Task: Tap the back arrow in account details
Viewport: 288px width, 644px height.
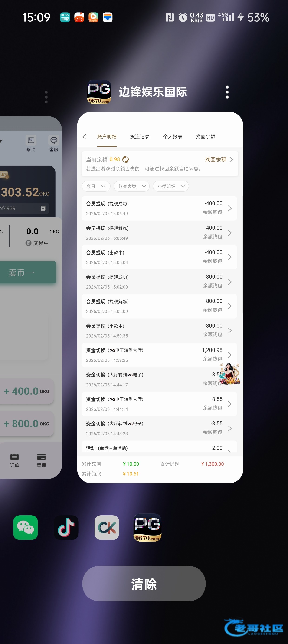Action: tap(85, 137)
